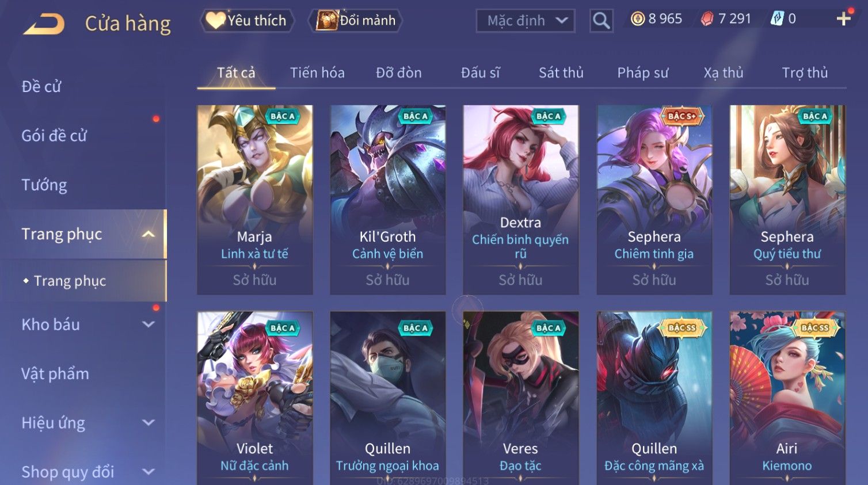Open the search magnifier icon
868x485 pixels.
601,21
